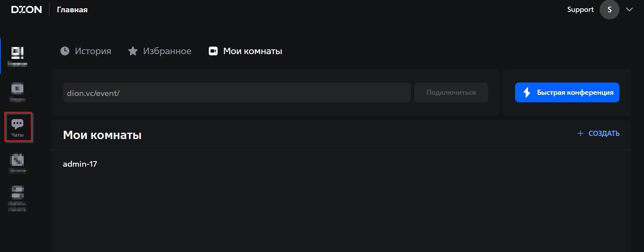Expand the account menu chevron
Image resolution: width=644 pixels, height=252 pixels.
(x=629, y=9)
